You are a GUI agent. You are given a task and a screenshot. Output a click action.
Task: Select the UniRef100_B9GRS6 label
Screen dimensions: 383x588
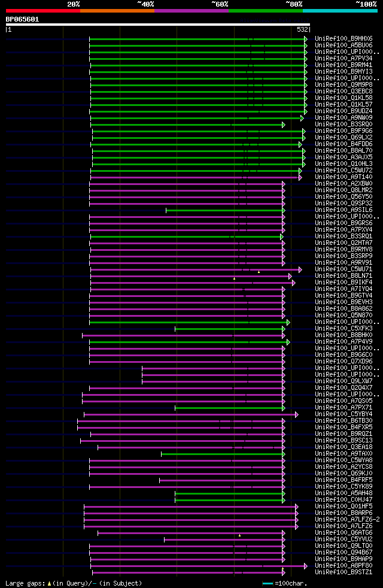point(344,223)
